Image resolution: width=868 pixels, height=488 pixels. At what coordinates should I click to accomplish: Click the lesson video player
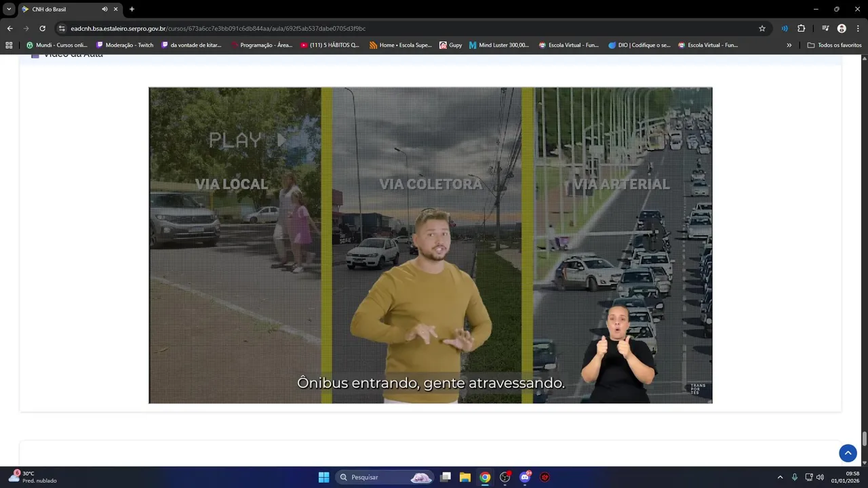[431, 245]
